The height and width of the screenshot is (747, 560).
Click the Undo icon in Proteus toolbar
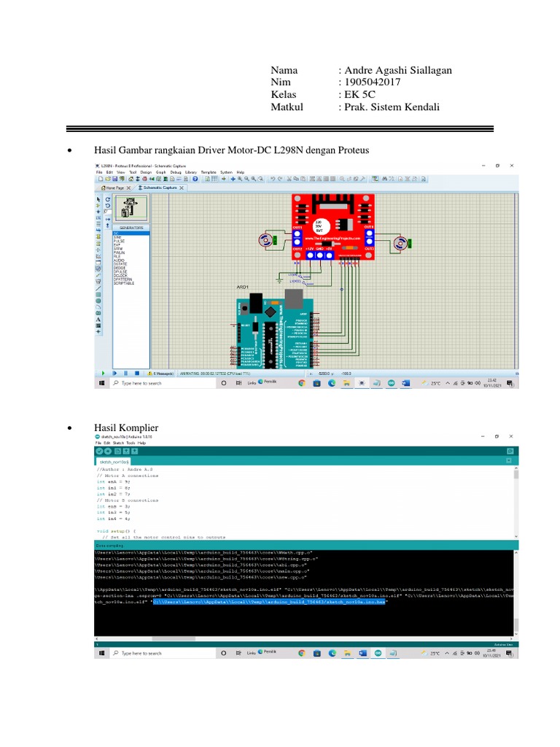click(273, 179)
